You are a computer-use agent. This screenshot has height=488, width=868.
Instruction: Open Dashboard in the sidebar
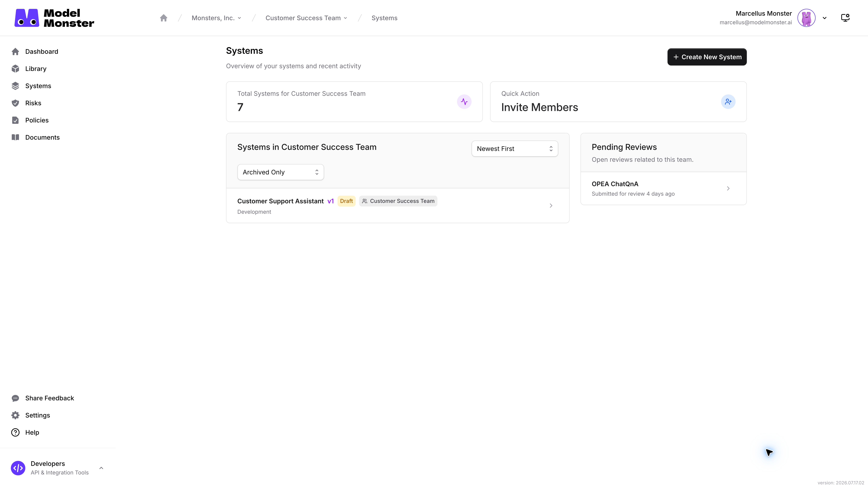coord(41,52)
